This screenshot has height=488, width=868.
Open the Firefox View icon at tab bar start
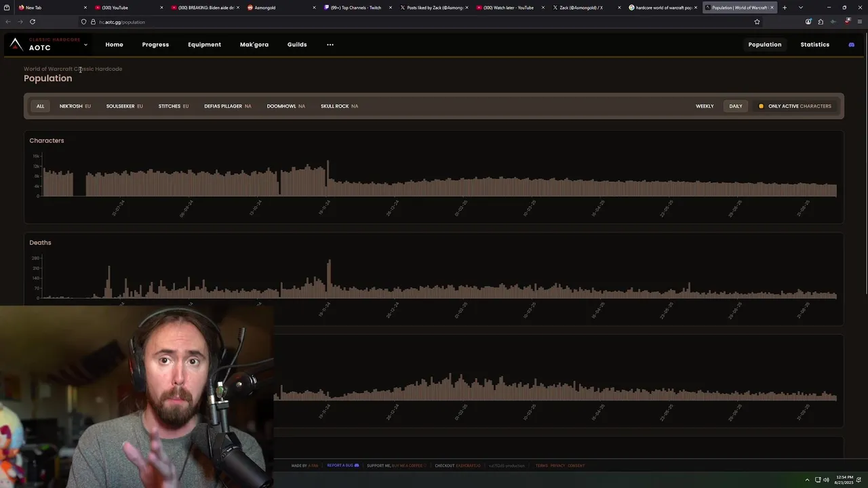[x=7, y=7]
